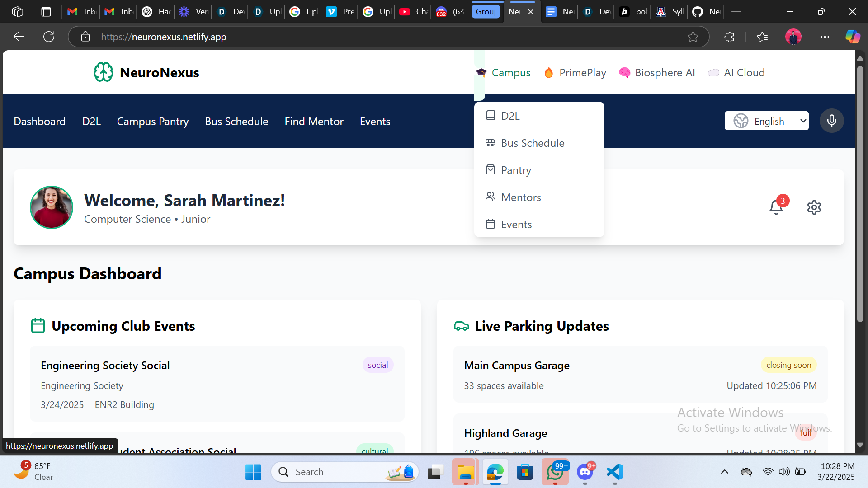Screen dimensions: 868x488
Task: Refresh the page
Action: (49, 37)
